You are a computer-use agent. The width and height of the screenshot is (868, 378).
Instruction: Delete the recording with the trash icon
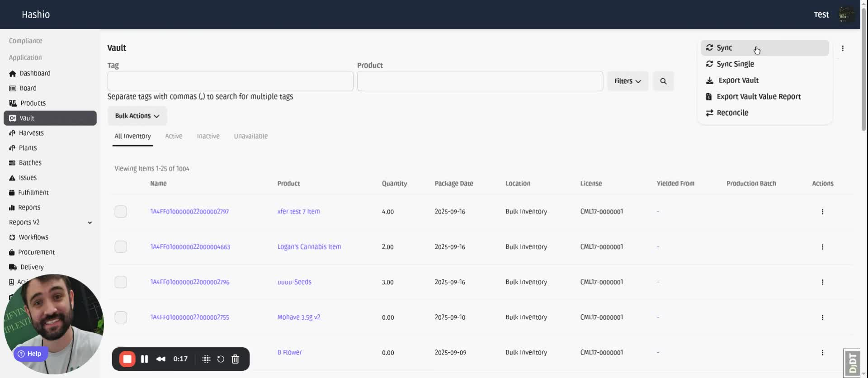[236, 359]
